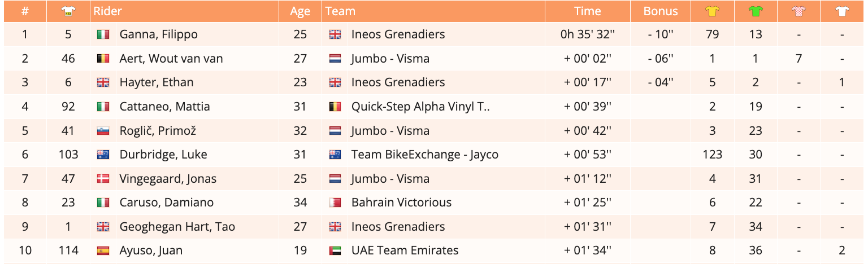Click the Spanish flag beside Ayuso, Juan

(103, 250)
